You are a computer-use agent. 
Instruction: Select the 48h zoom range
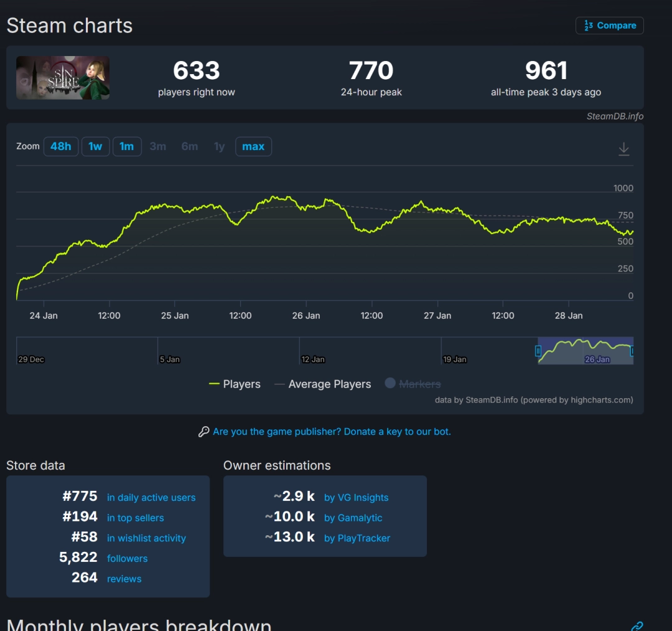(60, 146)
